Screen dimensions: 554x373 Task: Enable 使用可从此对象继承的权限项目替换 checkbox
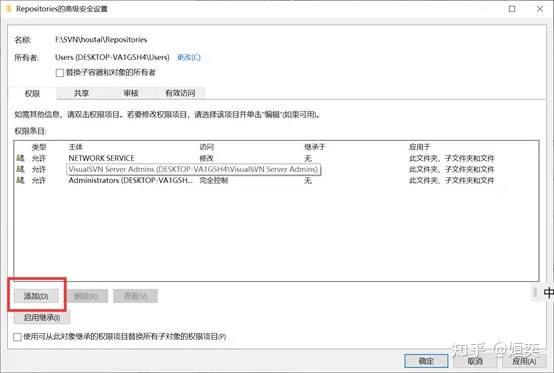pos(17,337)
